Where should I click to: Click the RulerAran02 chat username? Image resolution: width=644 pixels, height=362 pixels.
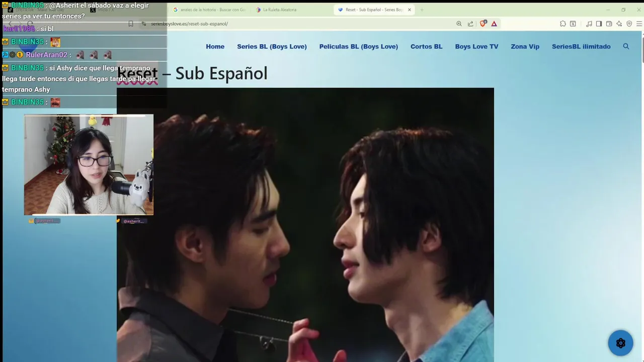click(x=46, y=55)
